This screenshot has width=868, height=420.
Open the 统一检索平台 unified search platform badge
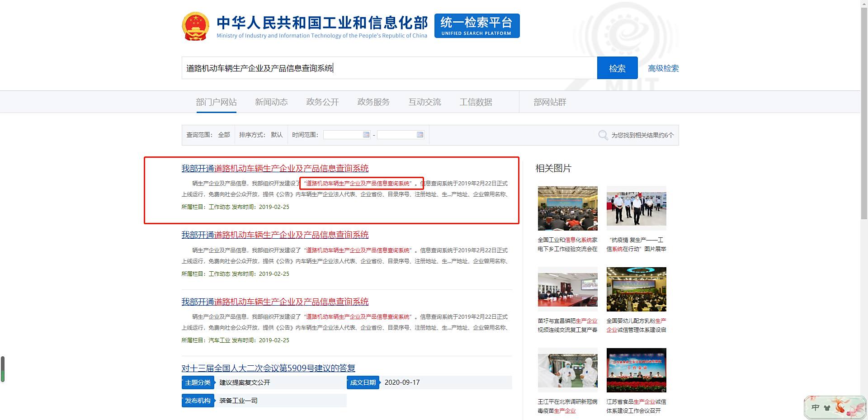coord(476,26)
